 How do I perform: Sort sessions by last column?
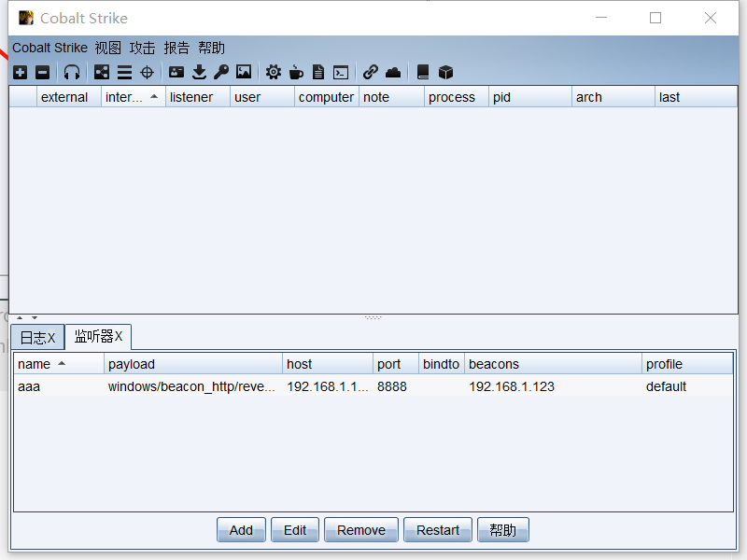[x=697, y=97]
